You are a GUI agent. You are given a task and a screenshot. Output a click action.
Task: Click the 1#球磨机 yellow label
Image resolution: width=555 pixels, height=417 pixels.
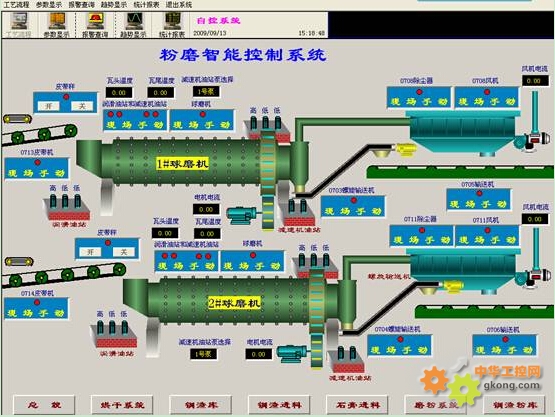tap(183, 164)
